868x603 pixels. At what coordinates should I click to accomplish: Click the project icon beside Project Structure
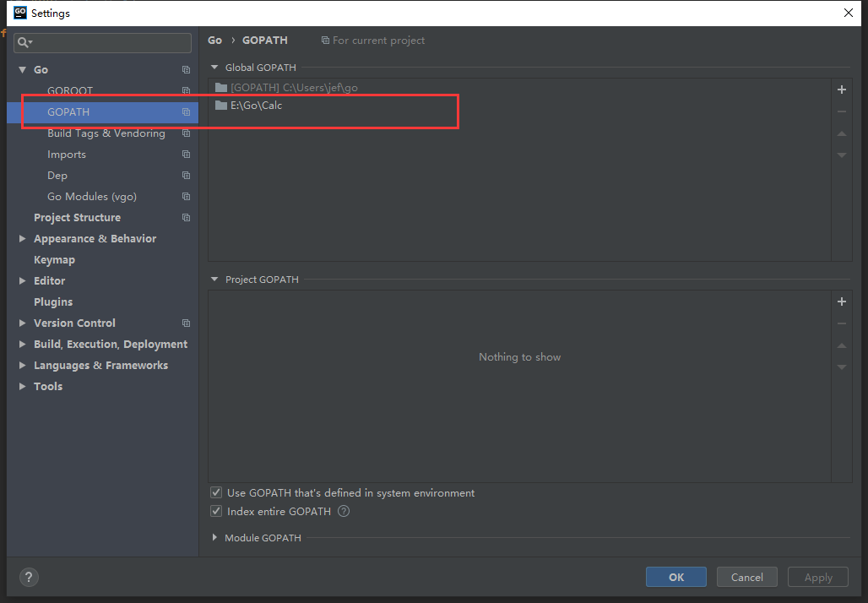coord(186,217)
